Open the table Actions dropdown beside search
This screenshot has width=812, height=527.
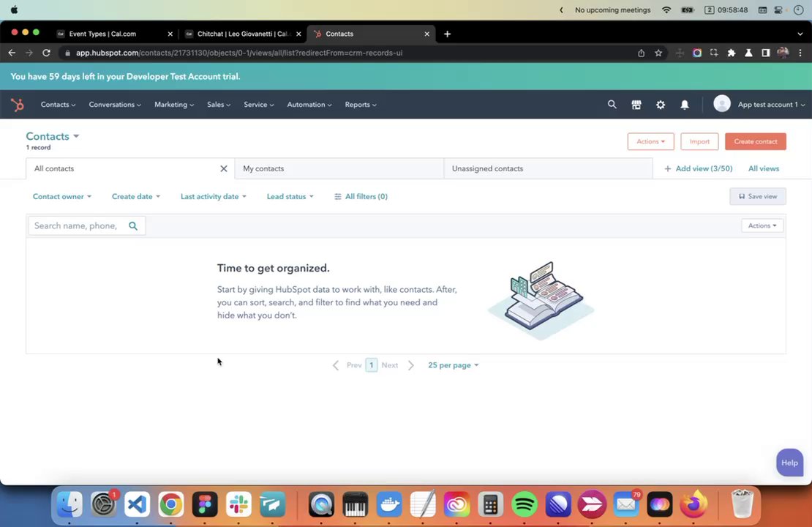coord(762,225)
